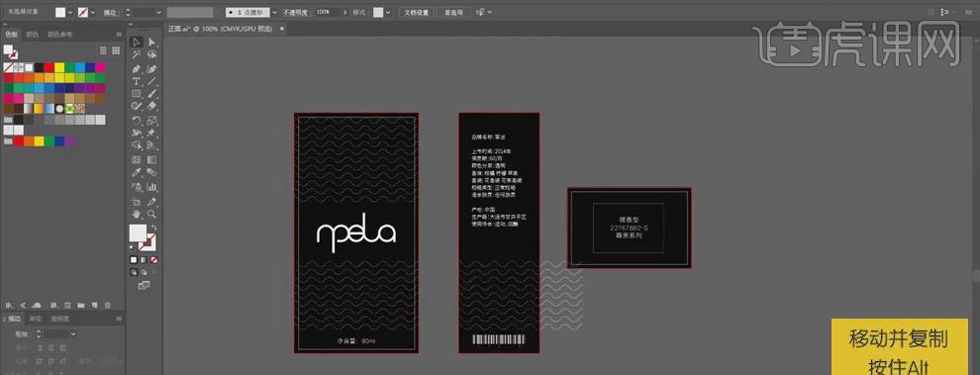Set the None fill mode button
The image size is (980, 375).
153,259
